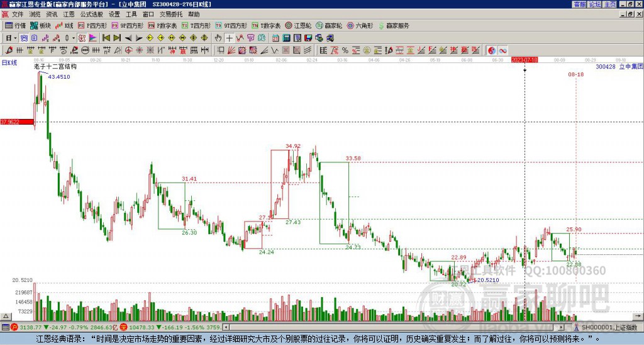Open the 公式选股 menu
This screenshot has height=345, width=644.
(92, 14)
